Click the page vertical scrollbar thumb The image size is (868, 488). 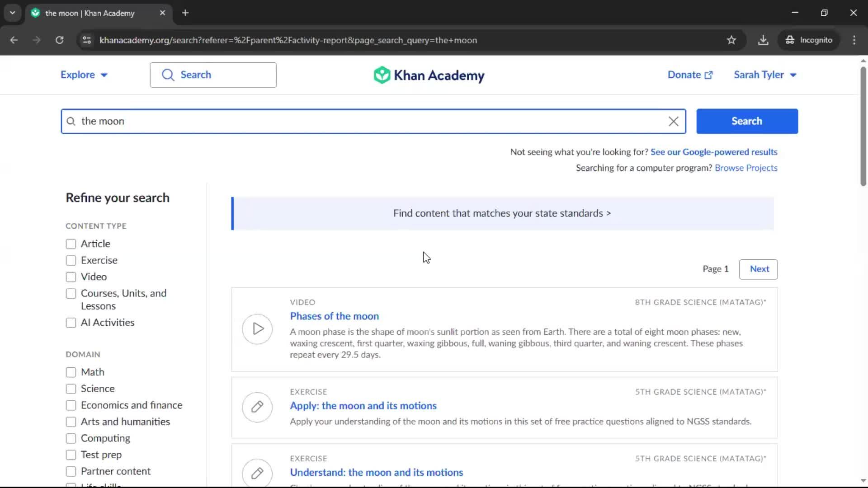(863, 127)
